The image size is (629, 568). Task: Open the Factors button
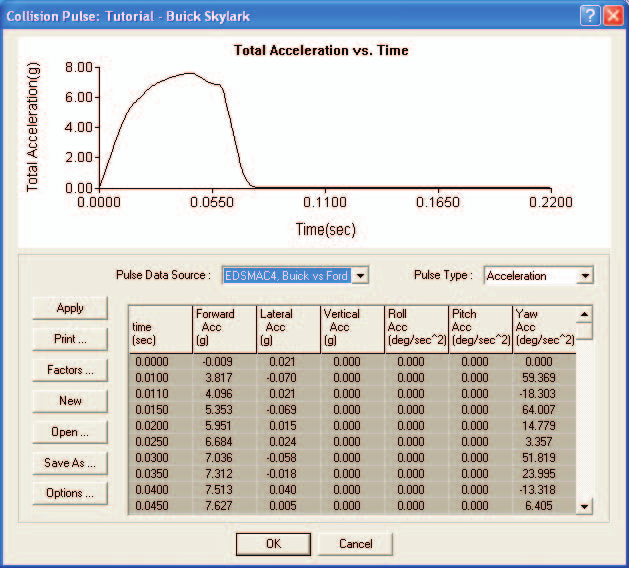70,370
